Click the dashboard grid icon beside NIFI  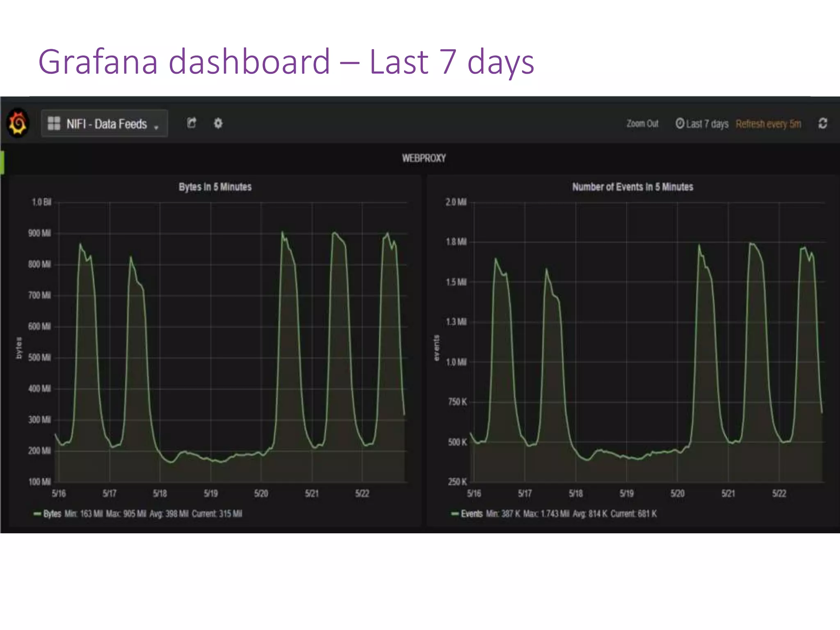[x=54, y=123]
